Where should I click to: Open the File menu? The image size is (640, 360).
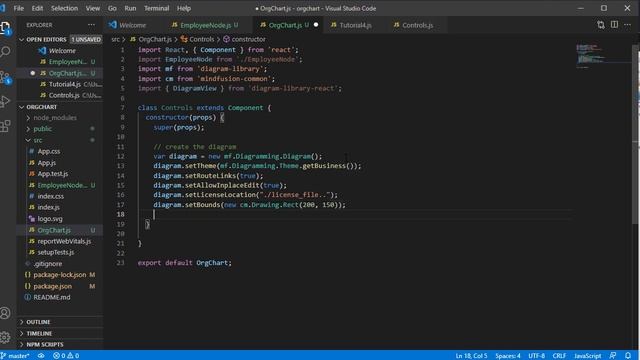19,8
